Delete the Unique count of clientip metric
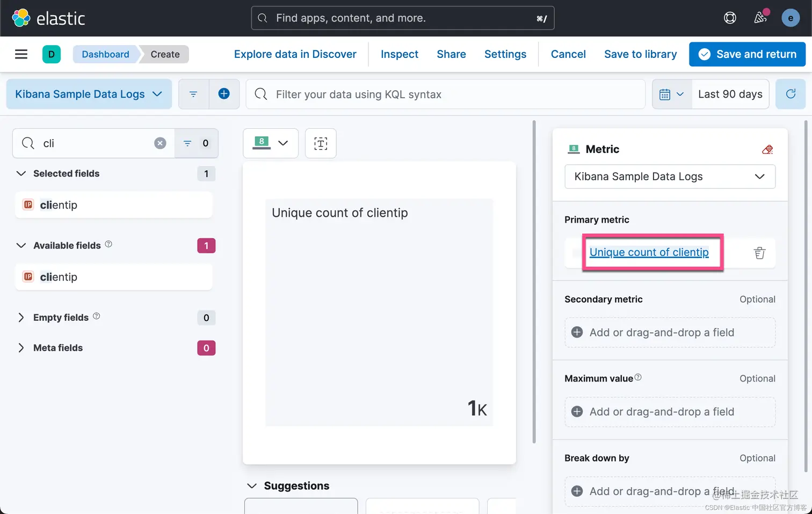The image size is (812, 514). tap(759, 253)
